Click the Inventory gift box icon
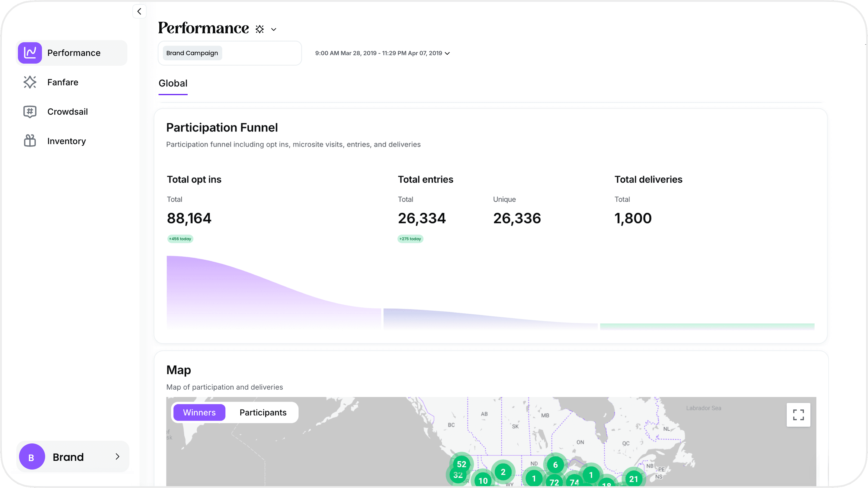 pos(30,141)
